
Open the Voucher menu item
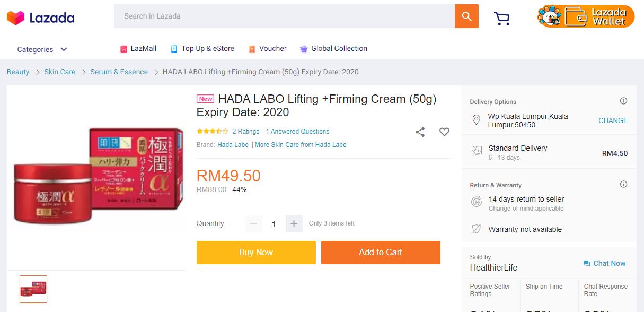pos(268,49)
